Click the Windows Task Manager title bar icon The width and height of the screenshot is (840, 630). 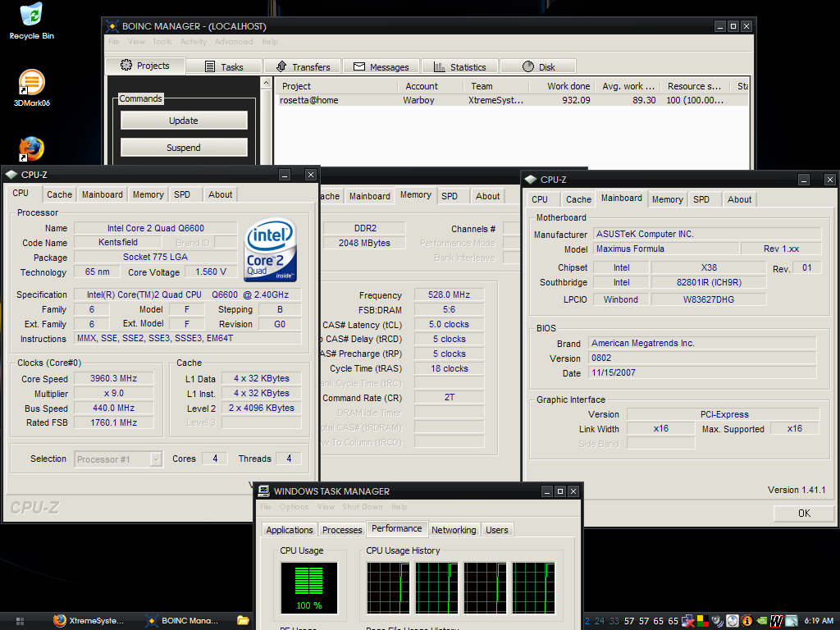pos(263,491)
